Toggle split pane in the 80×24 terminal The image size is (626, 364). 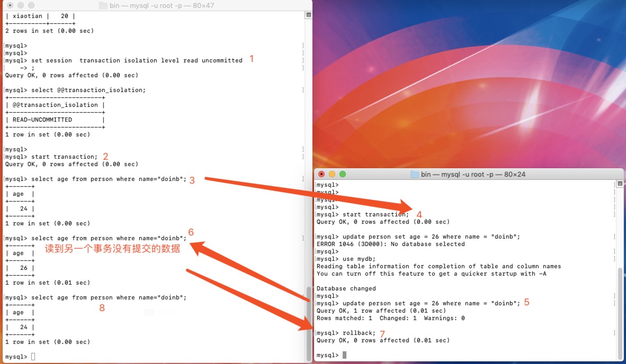(x=620, y=184)
